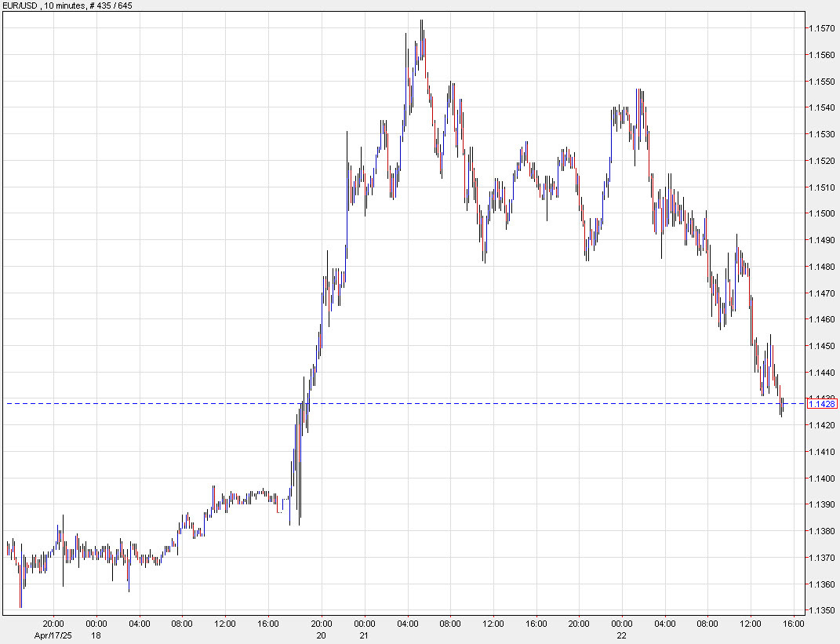840x644 pixels.
Task: Click the EUR/USD chart title
Action: (x=20, y=5)
